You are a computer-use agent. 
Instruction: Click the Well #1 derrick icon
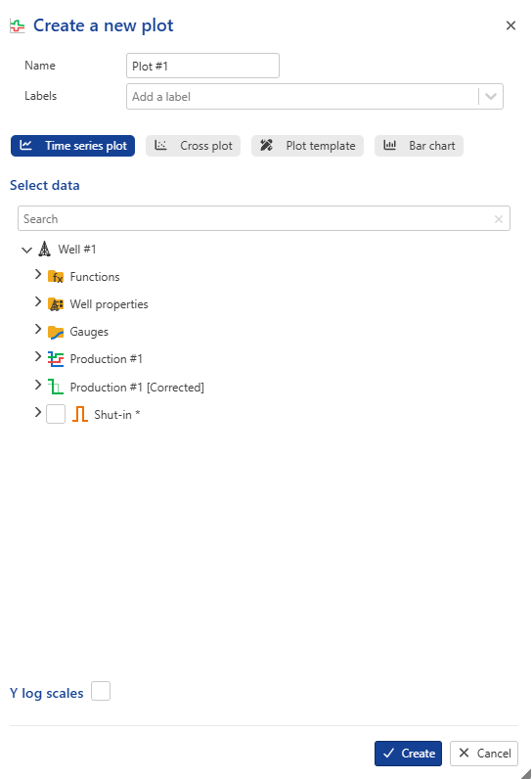[x=45, y=249]
